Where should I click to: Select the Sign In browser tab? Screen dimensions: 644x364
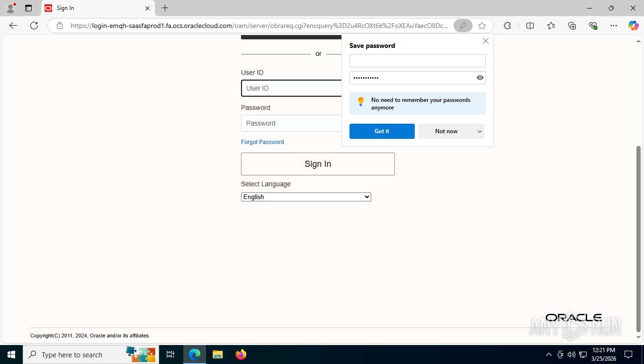tap(98, 8)
